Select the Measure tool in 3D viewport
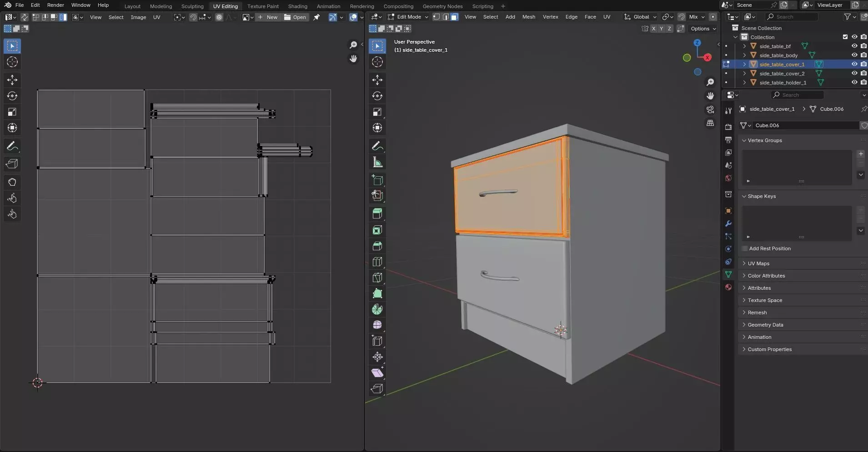Screen dimensions: 868x452 pyautogui.click(x=377, y=162)
